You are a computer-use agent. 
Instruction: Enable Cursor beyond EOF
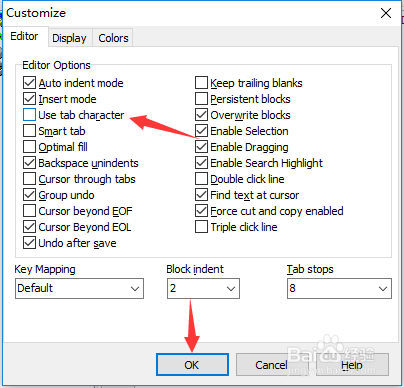(29, 211)
